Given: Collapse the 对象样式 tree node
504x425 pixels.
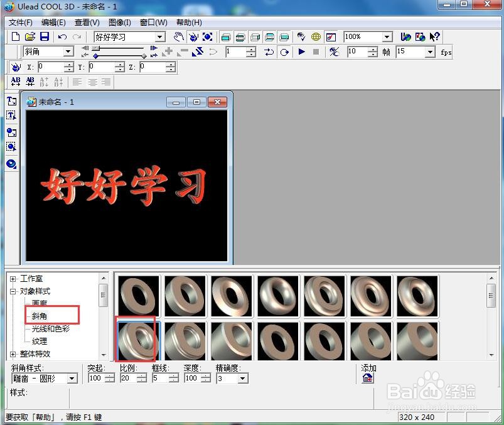Looking at the screenshot, I should pos(13,291).
